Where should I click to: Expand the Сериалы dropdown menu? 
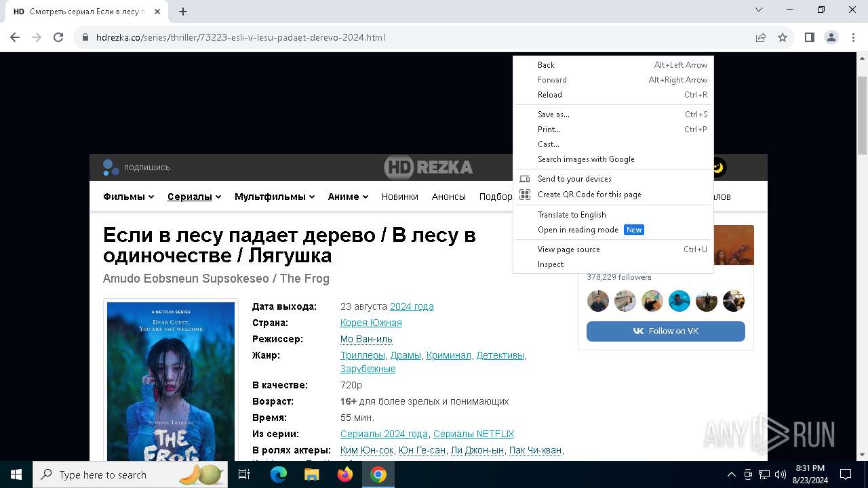pyautogui.click(x=195, y=197)
